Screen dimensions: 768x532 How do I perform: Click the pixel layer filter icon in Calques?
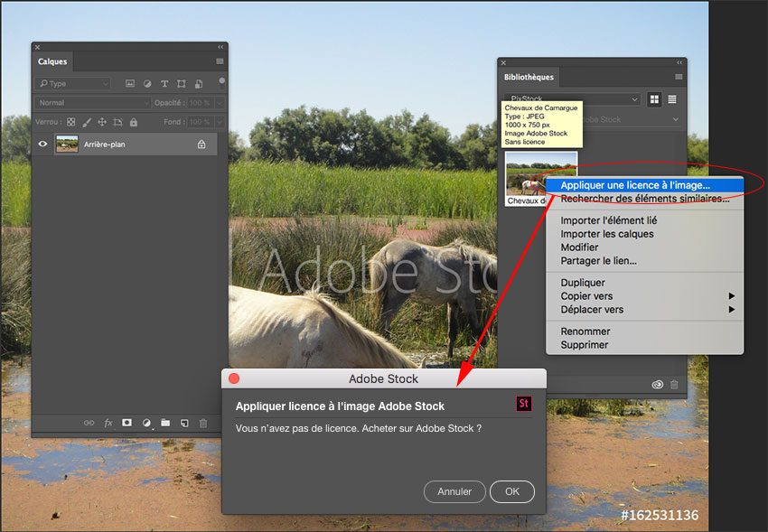130,84
